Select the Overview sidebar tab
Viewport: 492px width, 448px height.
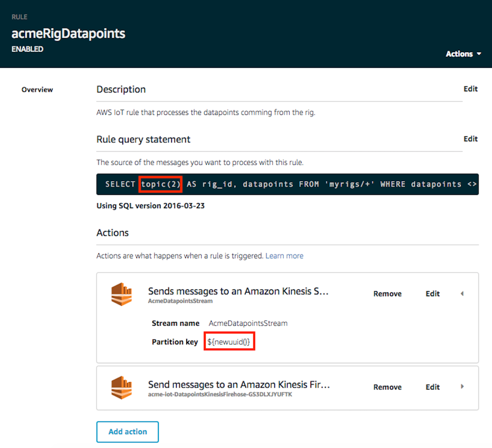click(x=37, y=90)
